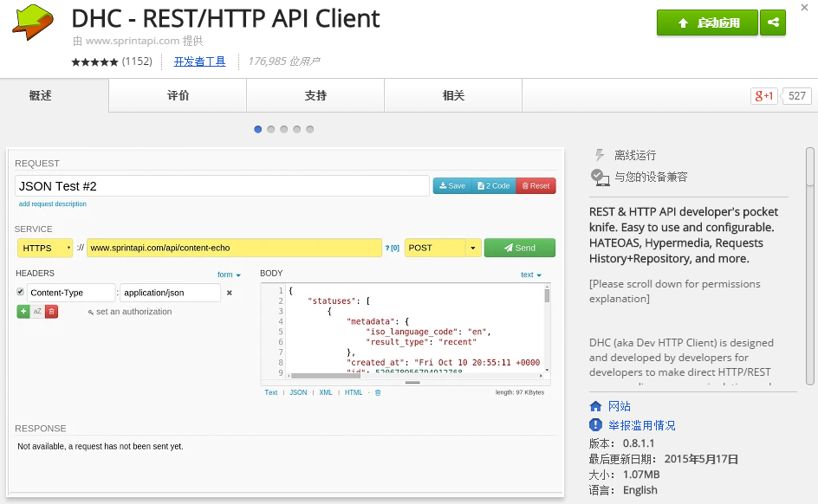The width and height of the screenshot is (818, 504).
Task: Click the Google +1 button
Action: (763, 96)
